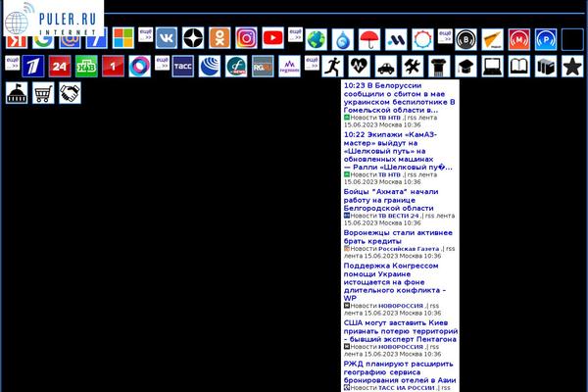Open the Instagram icon
This screenshot has width=588, height=392.
pyautogui.click(x=246, y=38)
